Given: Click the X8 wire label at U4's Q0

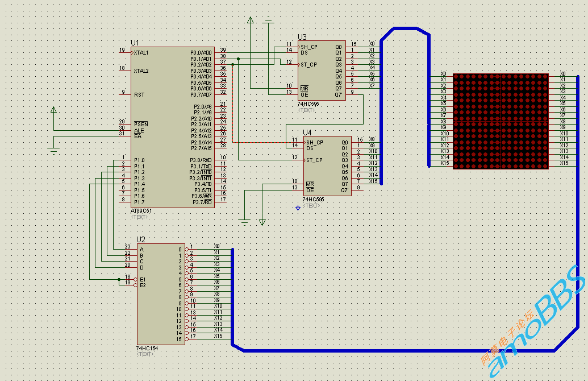Looking at the screenshot, I should coord(372,139).
